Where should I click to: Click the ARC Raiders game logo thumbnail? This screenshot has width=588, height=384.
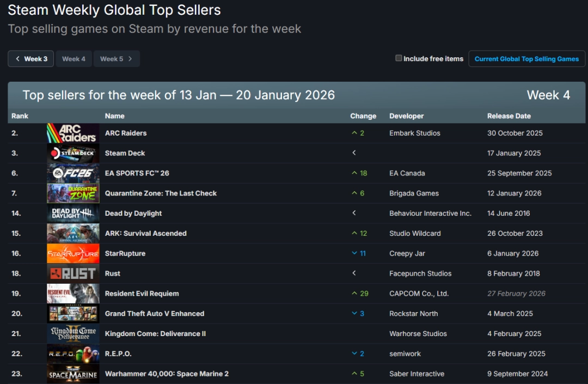click(73, 133)
